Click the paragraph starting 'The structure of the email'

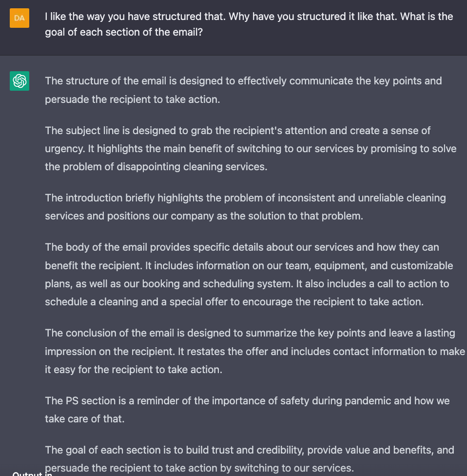pyautogui.click(x=243, y=90)
